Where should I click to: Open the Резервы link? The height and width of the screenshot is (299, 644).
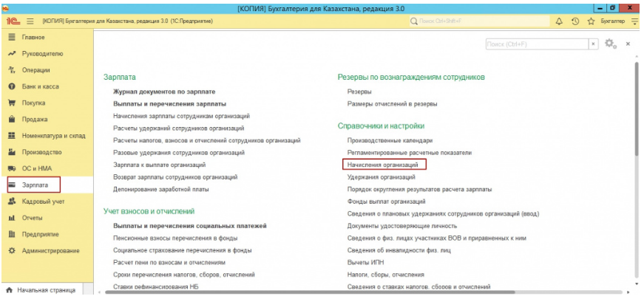(359, 92)
